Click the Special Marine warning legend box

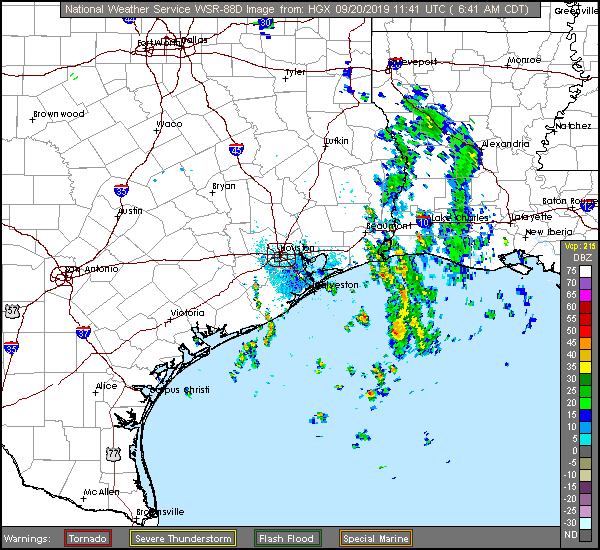point(376,539)
